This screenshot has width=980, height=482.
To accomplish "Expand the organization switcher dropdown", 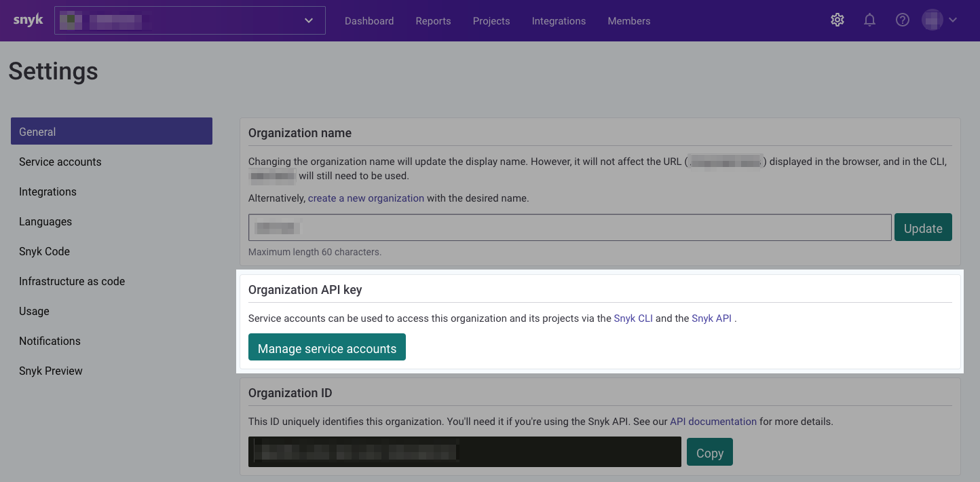I will tap(190, 20).
